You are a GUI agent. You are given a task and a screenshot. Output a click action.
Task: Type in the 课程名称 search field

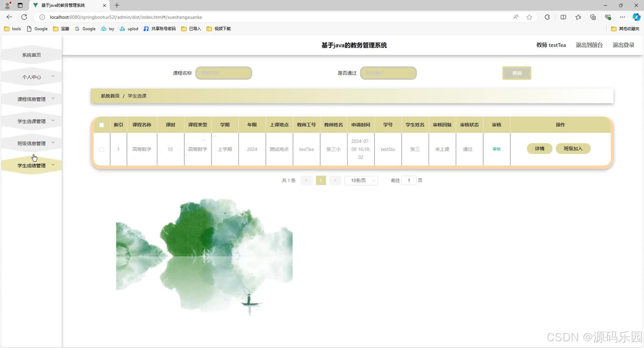point(223,73)
